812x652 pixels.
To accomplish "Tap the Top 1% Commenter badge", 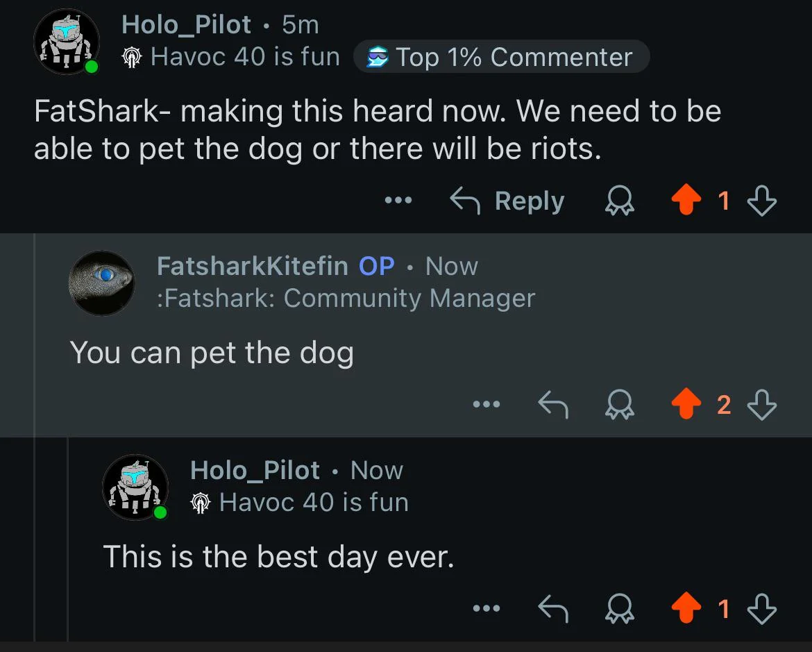I will tap(501, 57).
